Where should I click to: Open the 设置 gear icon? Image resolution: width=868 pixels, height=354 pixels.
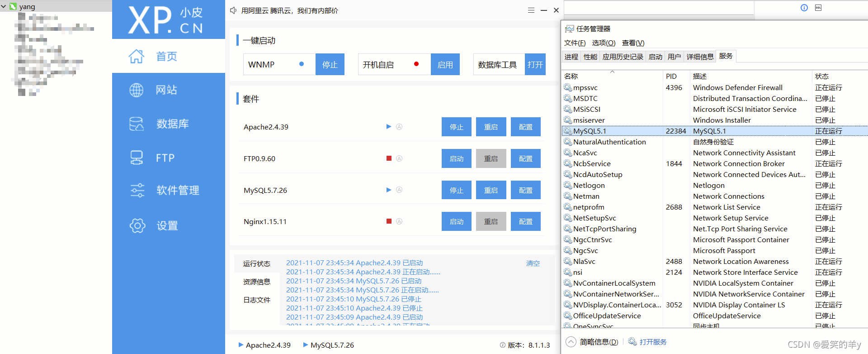137,225
